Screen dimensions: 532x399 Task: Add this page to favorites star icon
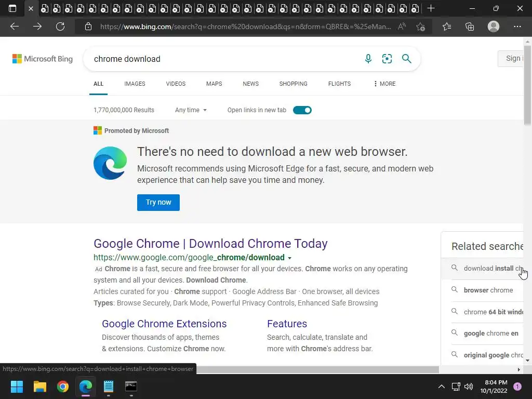(x=421, y=26)
